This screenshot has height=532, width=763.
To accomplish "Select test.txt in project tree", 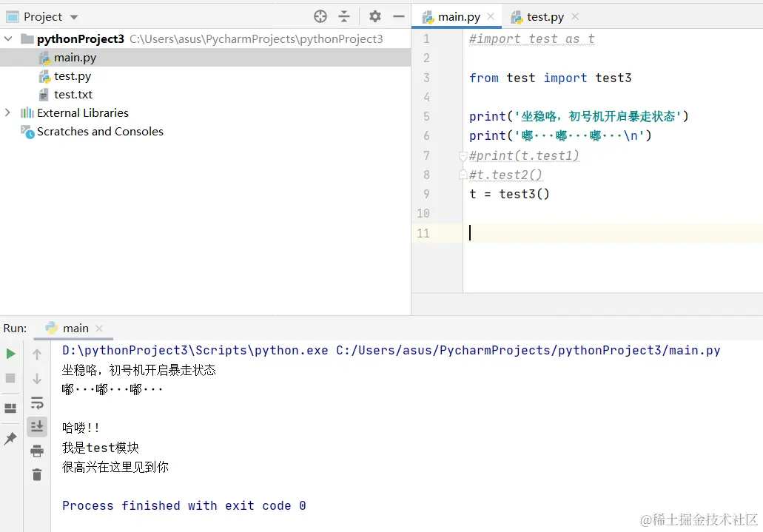I will (73, 95).
